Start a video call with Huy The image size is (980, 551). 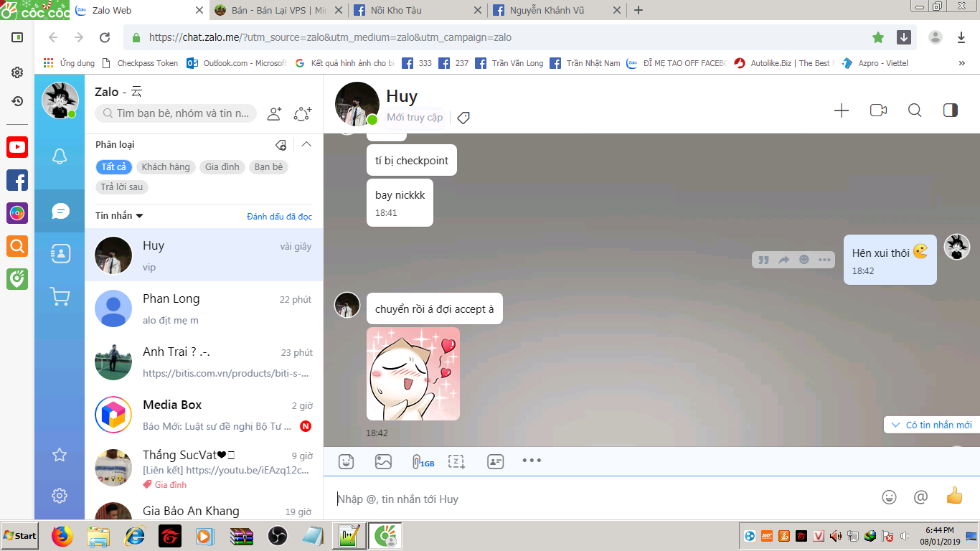pos(878,110)
